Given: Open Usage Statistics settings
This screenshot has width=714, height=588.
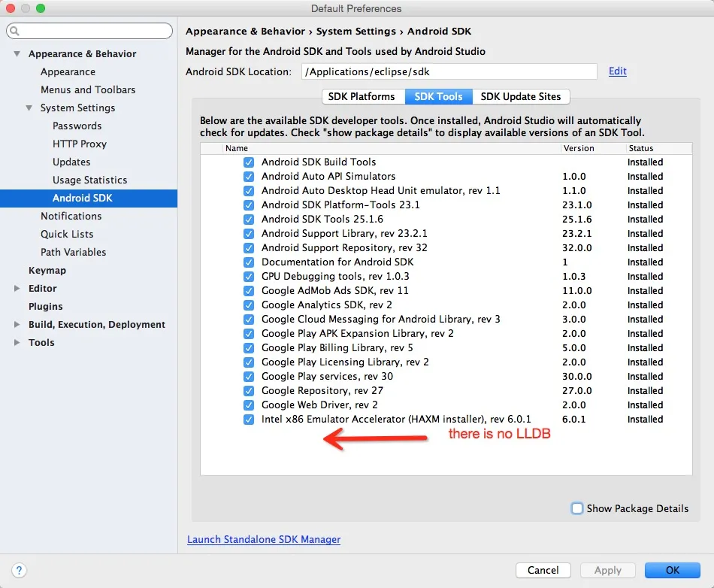Looking at the screenshot, I should (x=89, y=180).
